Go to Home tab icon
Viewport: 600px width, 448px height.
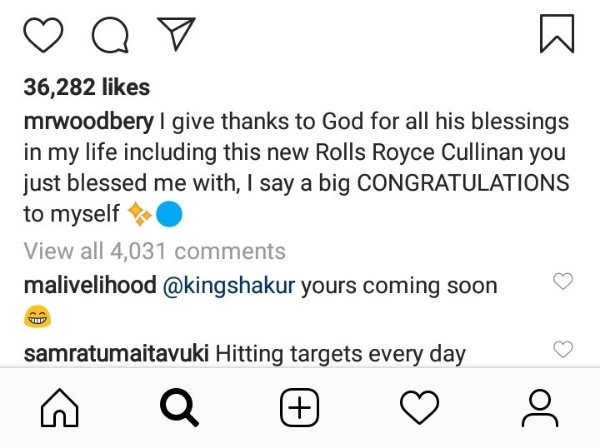click(x=60, y=407)
